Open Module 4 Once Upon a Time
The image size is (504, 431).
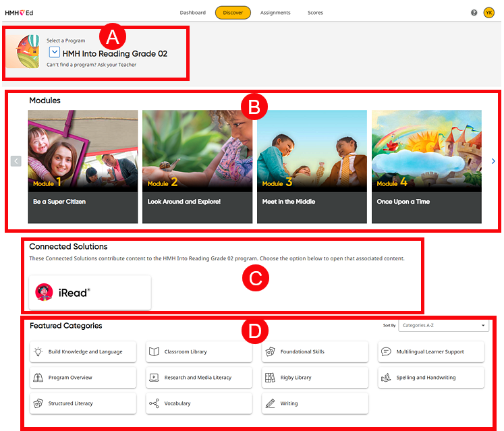(x=426, y=167)
